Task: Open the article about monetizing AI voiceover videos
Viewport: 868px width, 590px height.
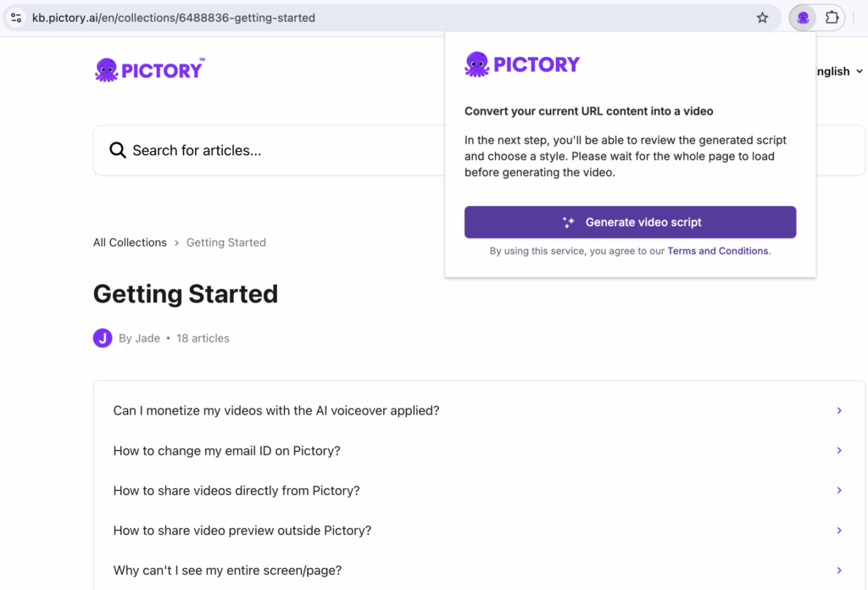Action: (x=275, y=410)
